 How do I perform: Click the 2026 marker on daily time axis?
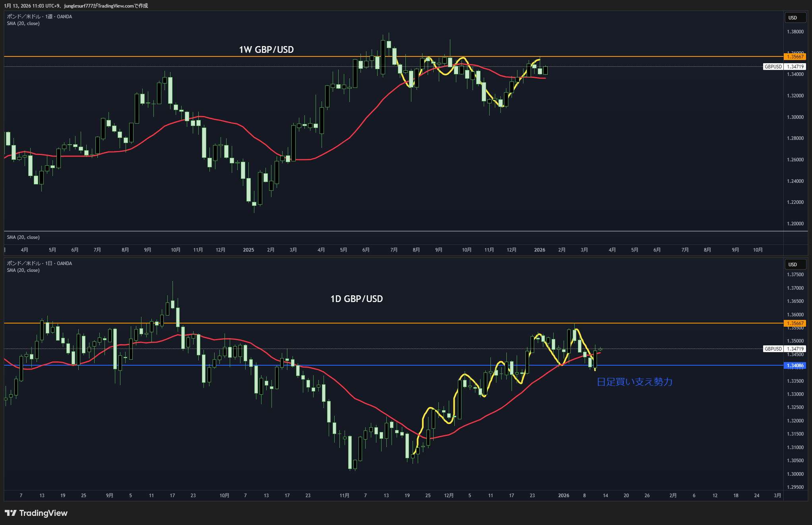(x=564, y=496)
